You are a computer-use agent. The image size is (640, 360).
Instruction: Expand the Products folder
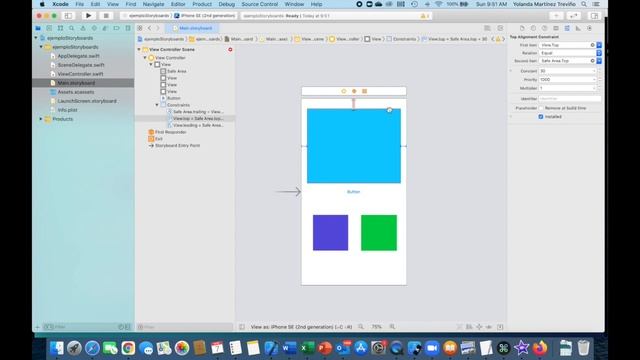(41, 119)
